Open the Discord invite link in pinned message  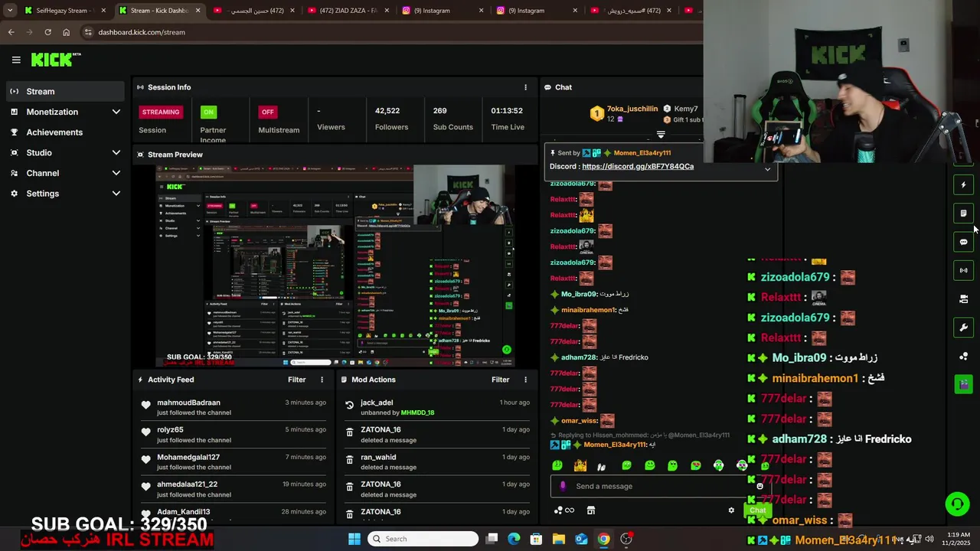pos(638,166)
